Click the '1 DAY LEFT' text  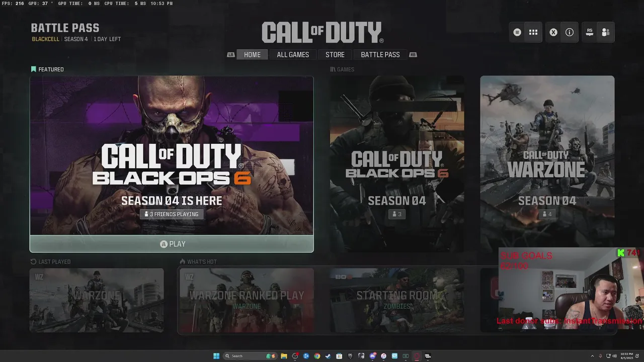point(107,39)
